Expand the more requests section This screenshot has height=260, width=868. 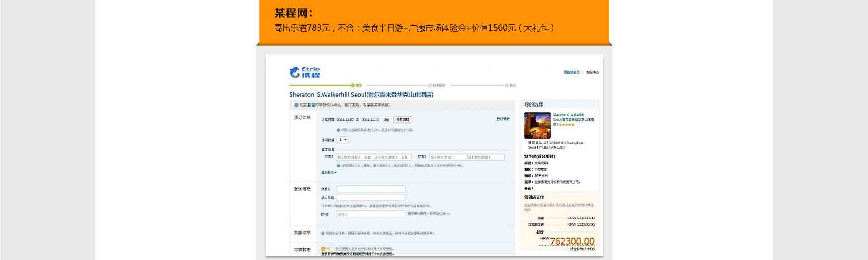[329, 172]
